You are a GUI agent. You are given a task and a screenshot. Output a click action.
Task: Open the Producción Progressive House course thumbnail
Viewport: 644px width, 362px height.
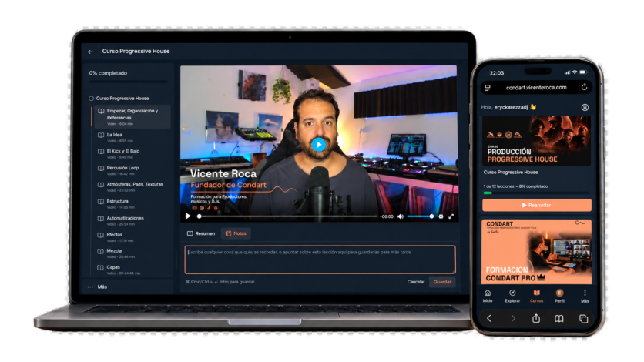click(x=536, y=141)
